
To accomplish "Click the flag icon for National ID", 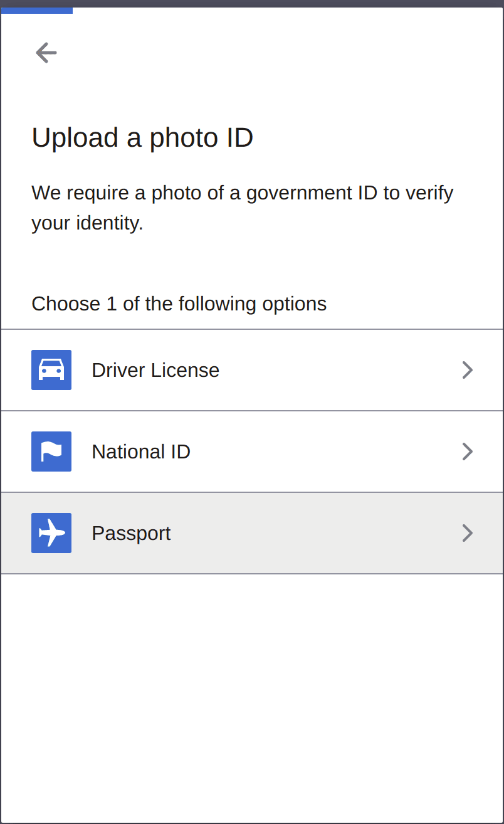I will click(x=51, y=452).
